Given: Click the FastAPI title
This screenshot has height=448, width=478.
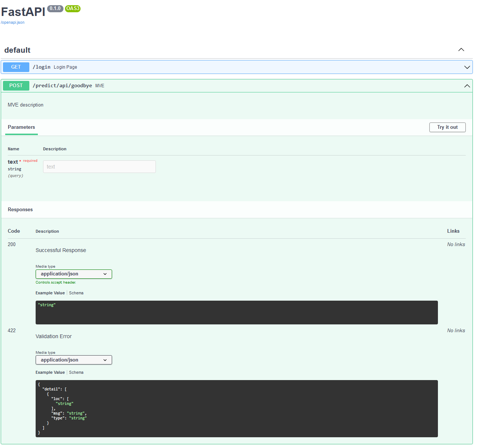Looking at the screenshot, I should (x=23, y=12).
